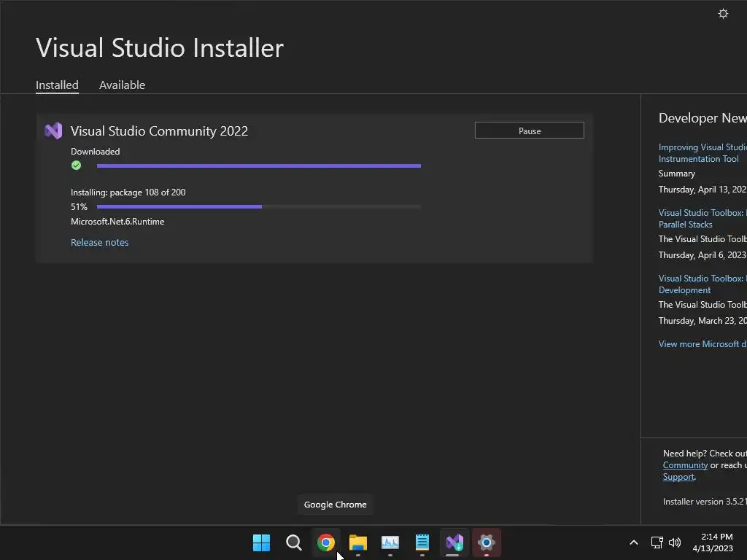Click the green downloaded checkmark icon
The width and height of the screenshot is (747, 560).
click(x=76, y=166)
